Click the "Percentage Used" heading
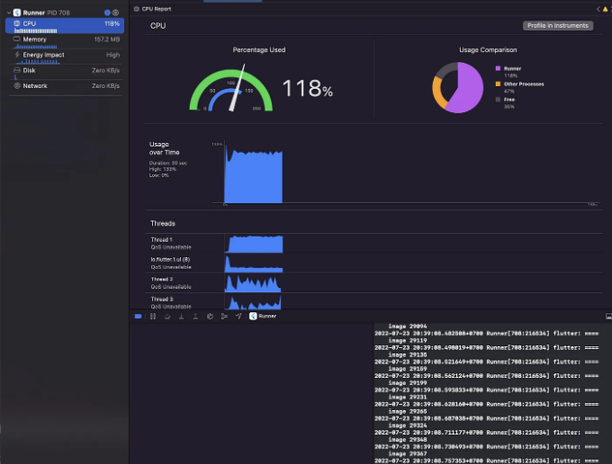The height and width of the screenshot is (464, 612). (x=259, y=50)
